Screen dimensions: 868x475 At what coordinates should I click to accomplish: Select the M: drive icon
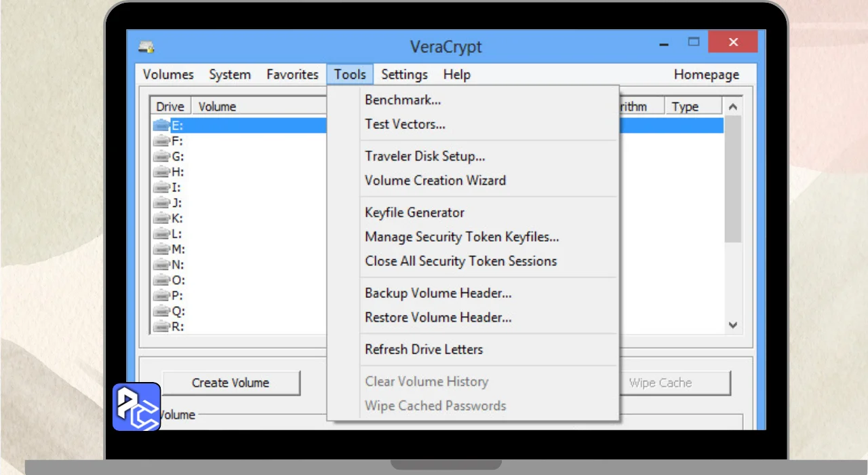[161, 249]
